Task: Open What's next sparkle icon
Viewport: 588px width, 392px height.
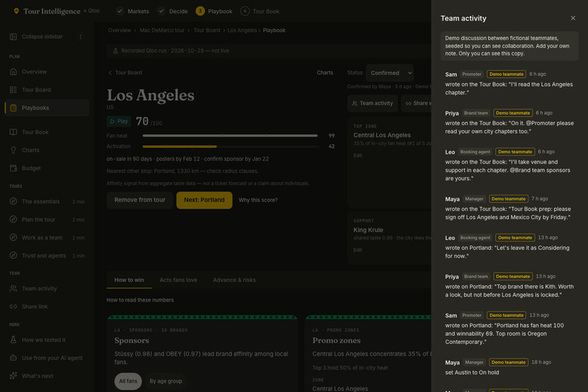Action: 14,376
